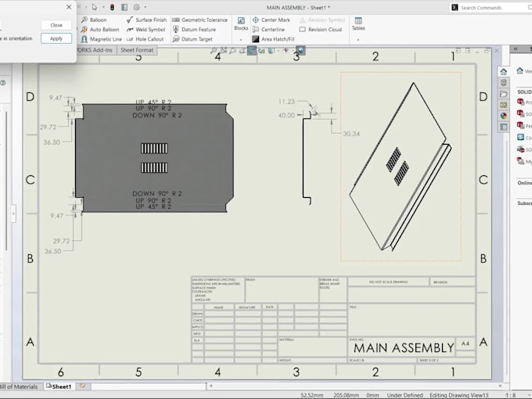Click the horizontal scrollbar below the sheet
Viewport: 532px width, 399px height.
coord(355,386)
